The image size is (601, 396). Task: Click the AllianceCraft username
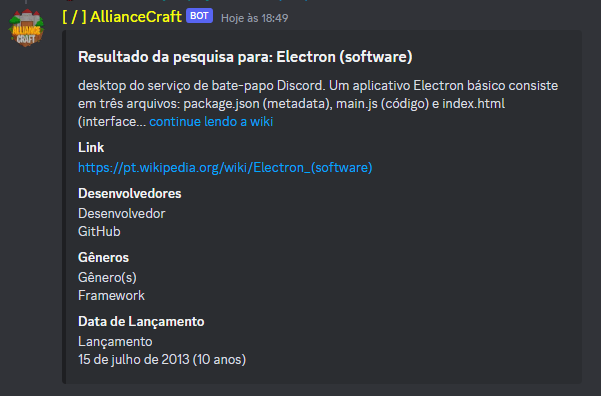pyautogui.click(x=136, y=17)
